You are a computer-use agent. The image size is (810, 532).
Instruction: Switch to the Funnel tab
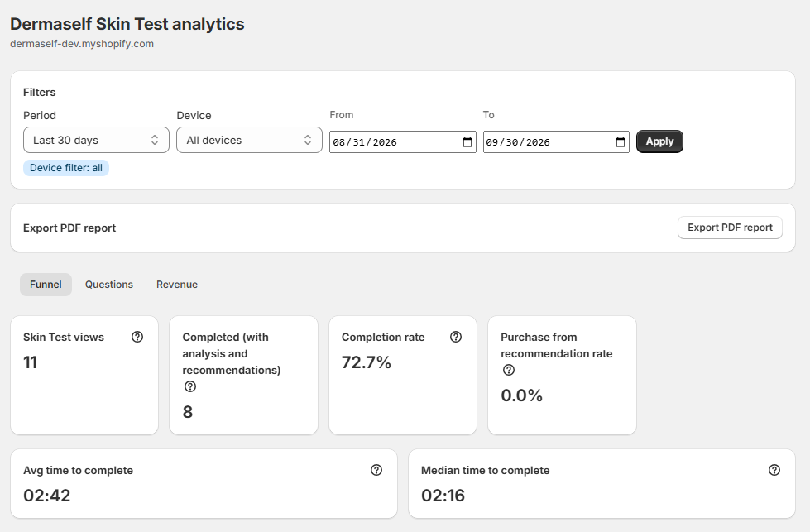pos(46,285)
